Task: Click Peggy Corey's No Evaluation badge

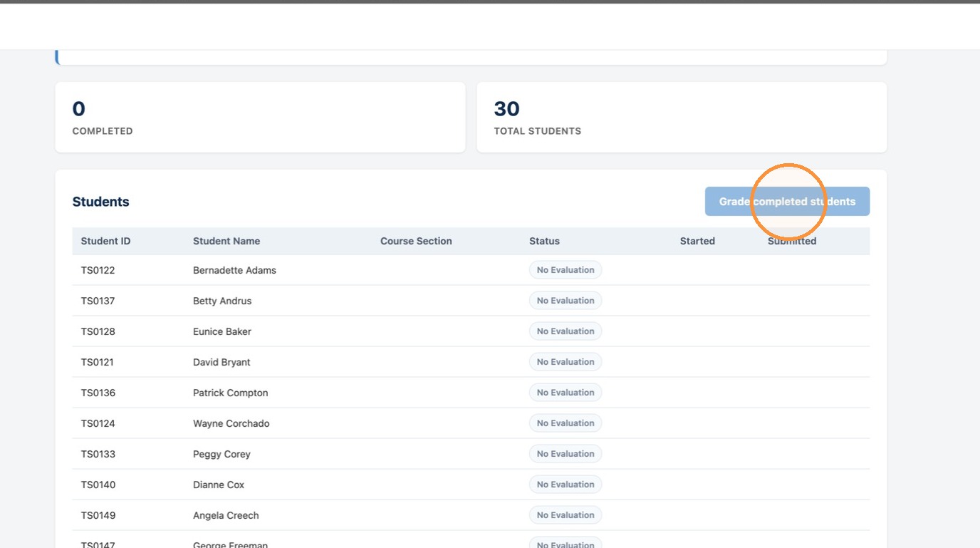Action: pos(565,454)
